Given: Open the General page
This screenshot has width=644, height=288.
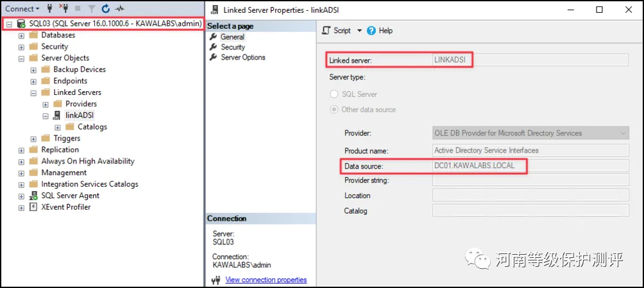Looking at the screenshot, I should (232, 37).
